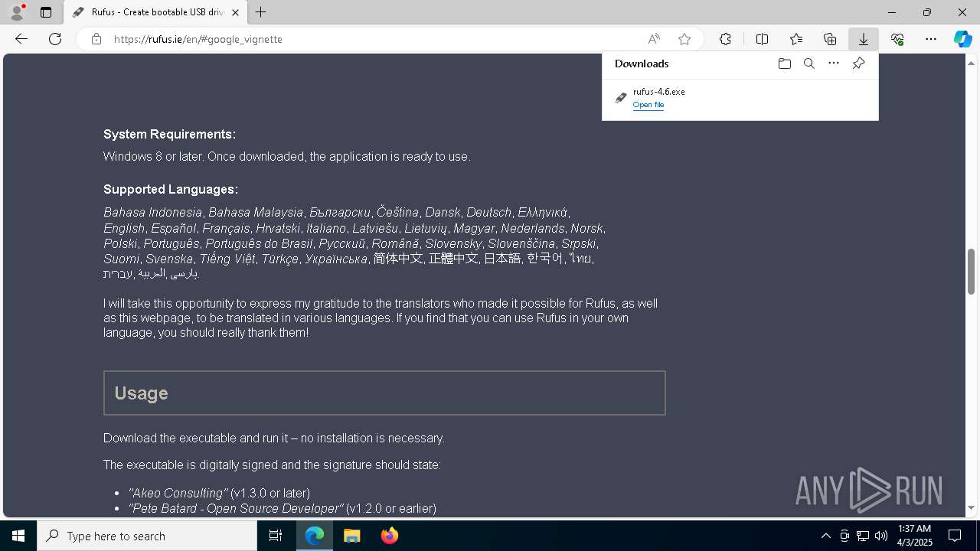The width and height of the screenshot is (980, 551).
Task: Open the Collections icon
Action: pos(830,39)
